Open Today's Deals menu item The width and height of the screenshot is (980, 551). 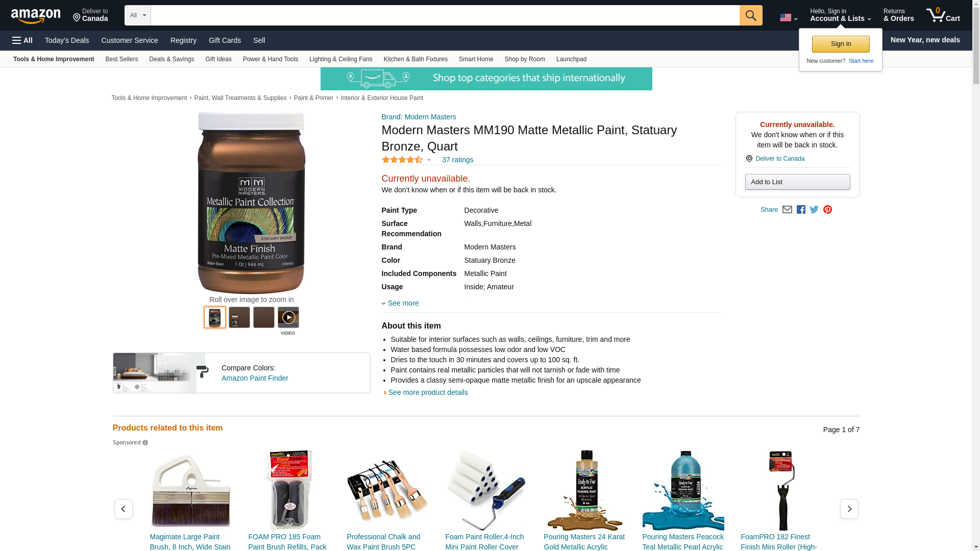67,40
